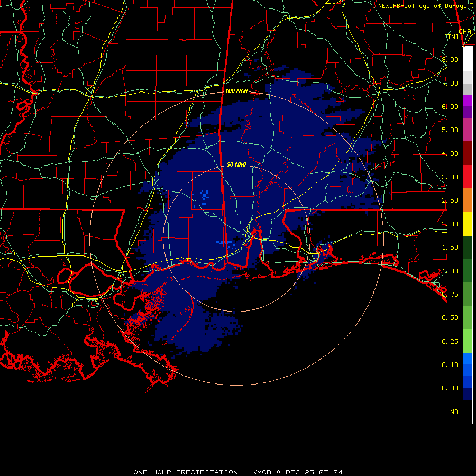Click the 1.00 scale value

tap(450, 271)
